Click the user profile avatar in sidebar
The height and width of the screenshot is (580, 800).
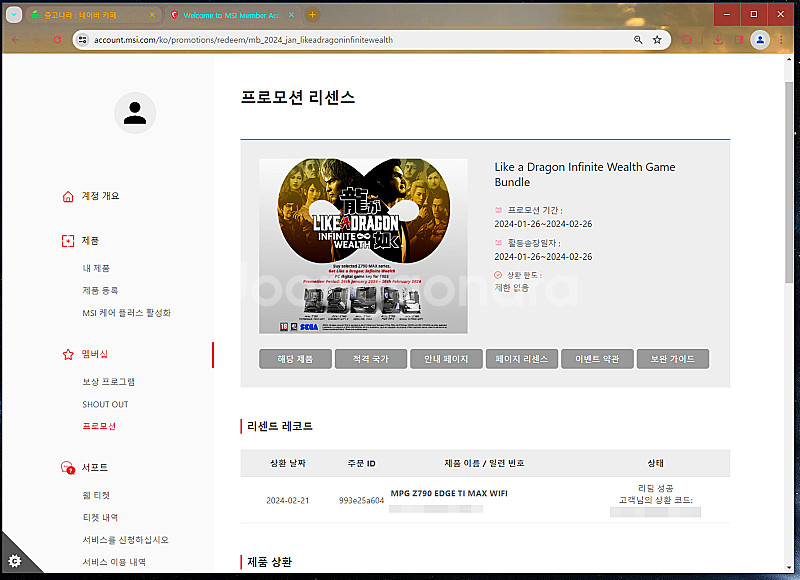(x=135, y=113)
